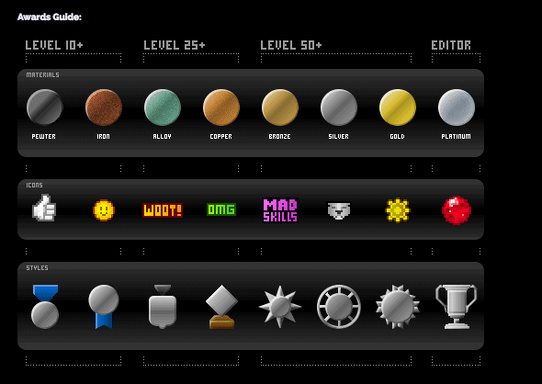Pick the blue ribbon medal style
Screen dimensions: 542x384
click(45, 307)
